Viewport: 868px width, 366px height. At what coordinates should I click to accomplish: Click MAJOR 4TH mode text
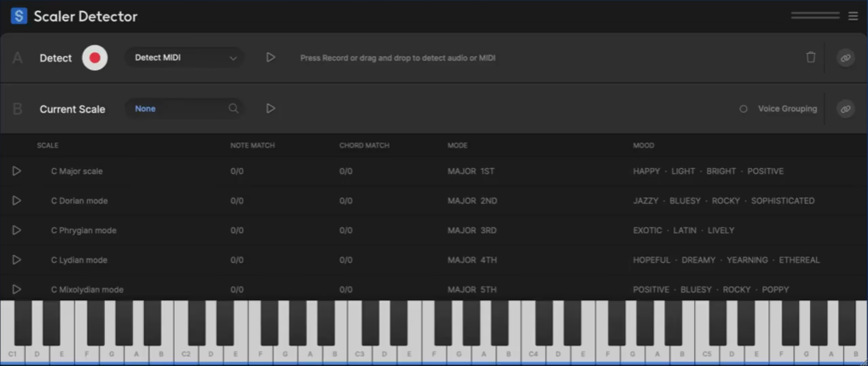(472, 259)
